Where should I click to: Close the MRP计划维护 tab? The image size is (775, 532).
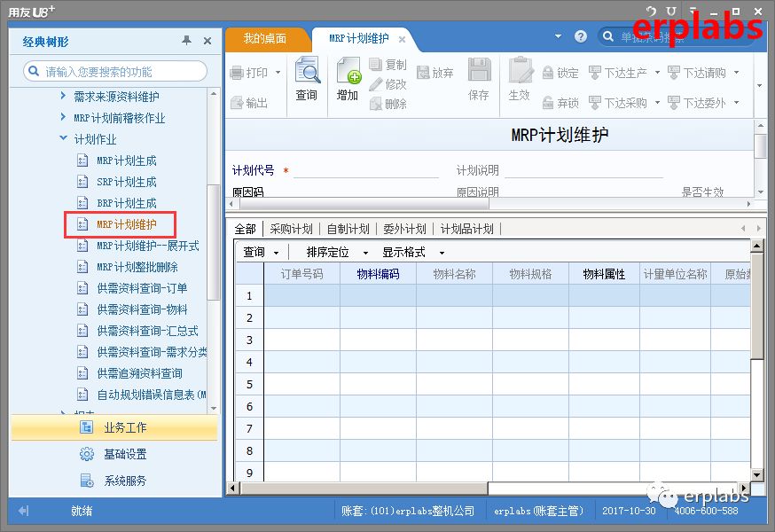403,39
